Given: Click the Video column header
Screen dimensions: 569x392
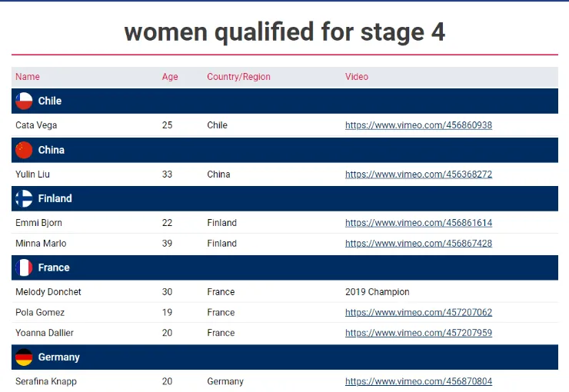Looking at the screenshot, I should 357,77.
